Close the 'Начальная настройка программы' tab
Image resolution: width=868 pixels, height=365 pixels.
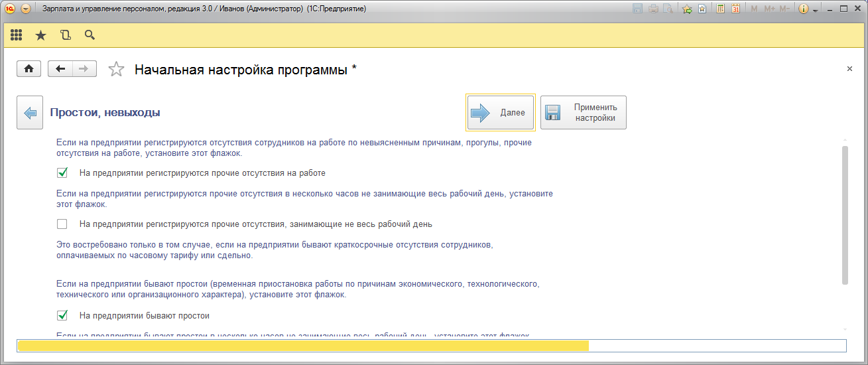click(x=849, y=69)
